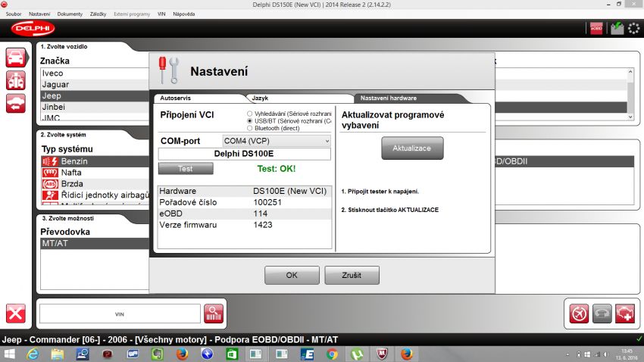Open the Nápověda menu
This screenshot has width=644, height=362.
(x=184, y=14)
